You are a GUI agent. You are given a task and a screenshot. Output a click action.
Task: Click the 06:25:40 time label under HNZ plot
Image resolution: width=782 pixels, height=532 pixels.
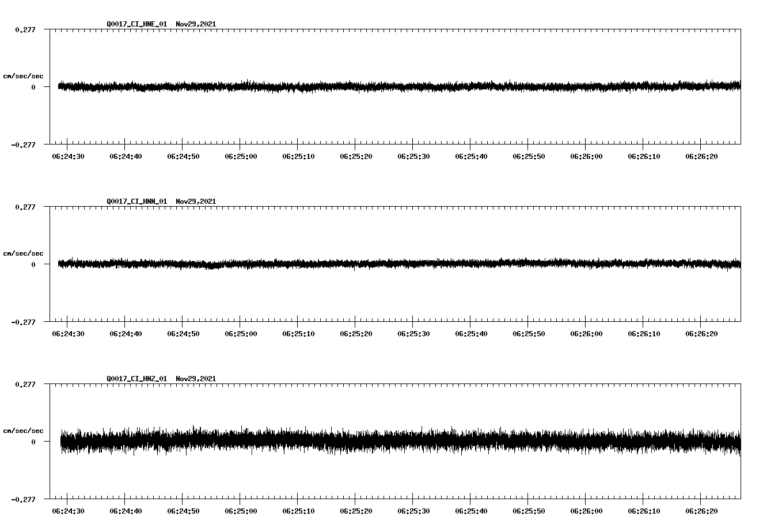pos(471,511)
